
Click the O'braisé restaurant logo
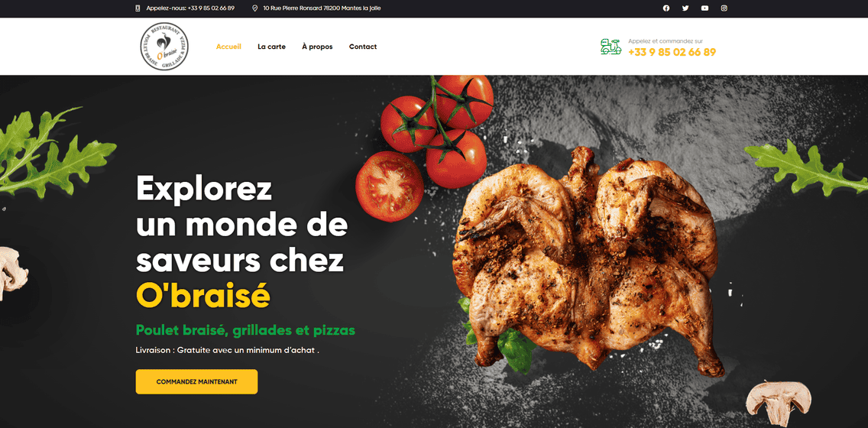click(164, 47)
